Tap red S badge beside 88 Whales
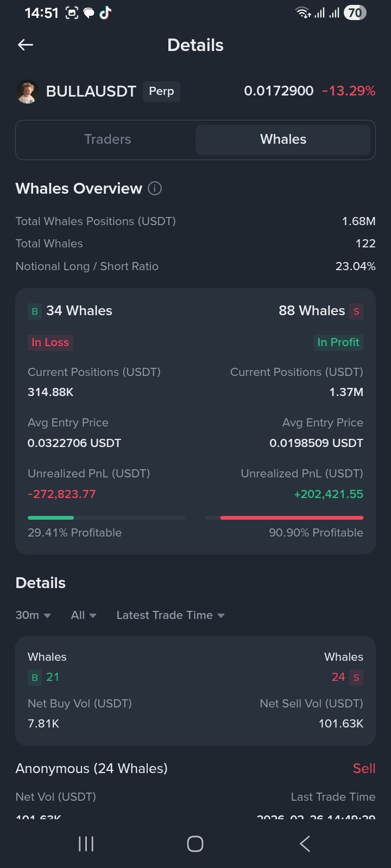This screenshot has height=868, width=391. point(356,311)
